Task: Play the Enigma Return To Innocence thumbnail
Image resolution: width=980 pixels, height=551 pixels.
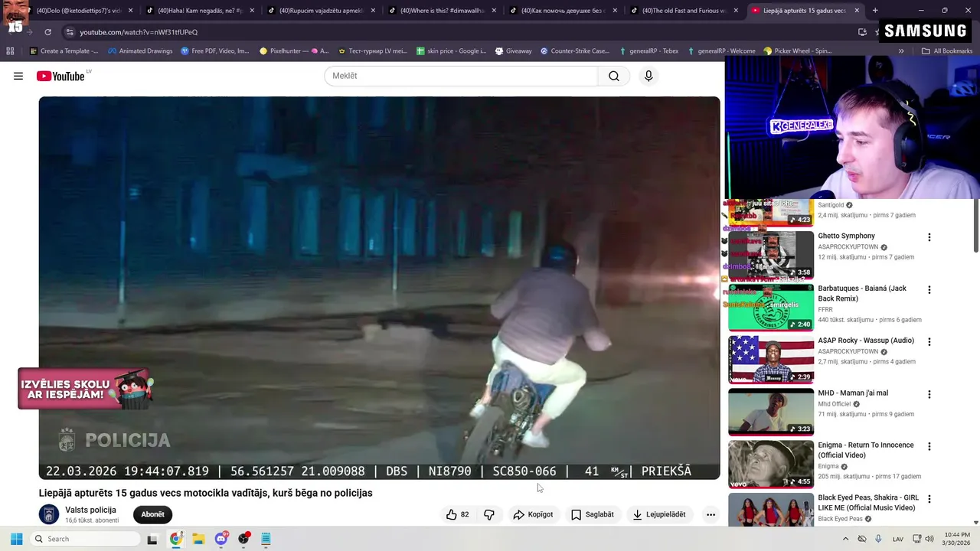Action: coord(771,464)
